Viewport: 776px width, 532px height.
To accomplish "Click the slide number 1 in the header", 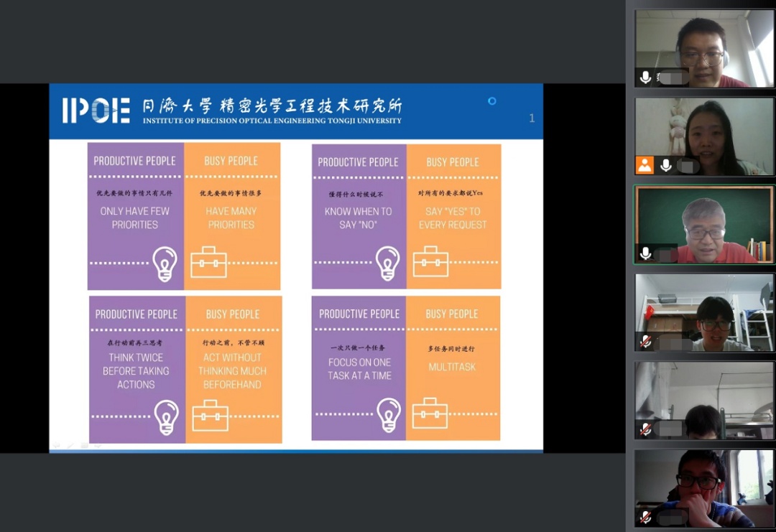I will click(x=532, y=118).
